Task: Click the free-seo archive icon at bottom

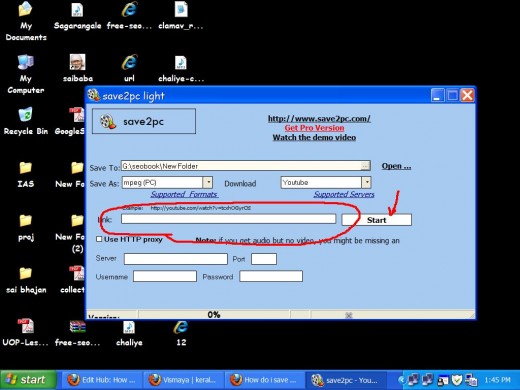Action: tap(78, 333)
